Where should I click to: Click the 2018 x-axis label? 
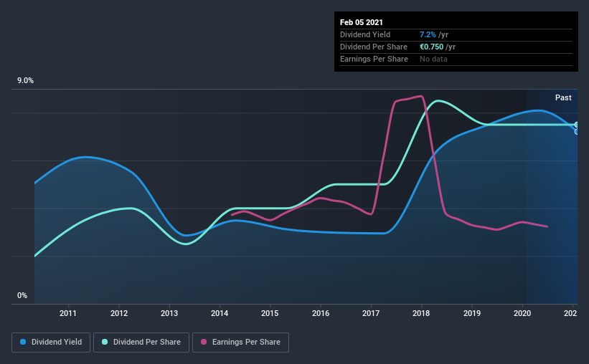pos(421,313)
